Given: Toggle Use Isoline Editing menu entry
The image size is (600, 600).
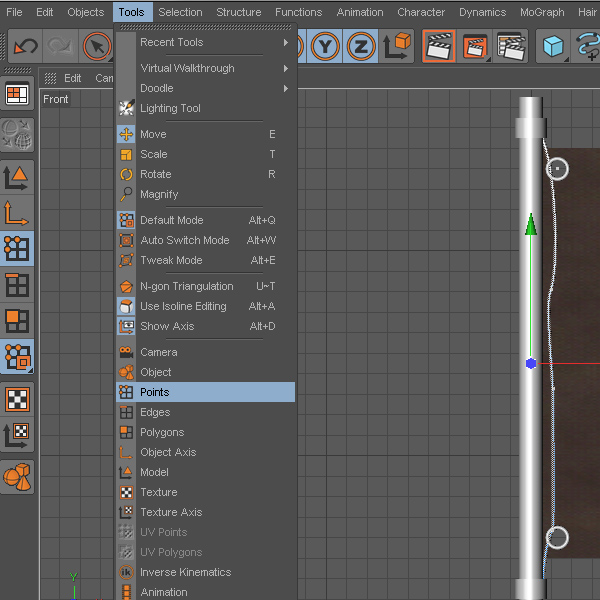Looking at the screenshot, I should click(205, 306).
